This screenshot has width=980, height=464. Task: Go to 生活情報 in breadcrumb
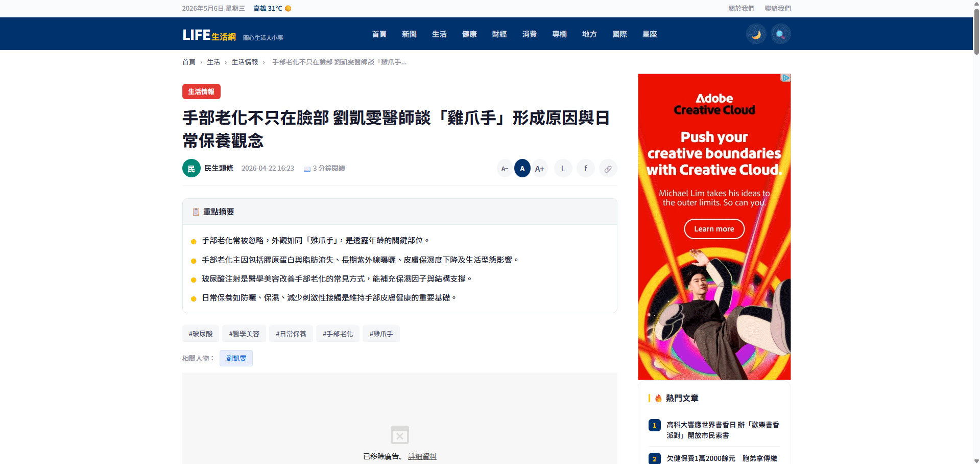(x=245, y=62)
